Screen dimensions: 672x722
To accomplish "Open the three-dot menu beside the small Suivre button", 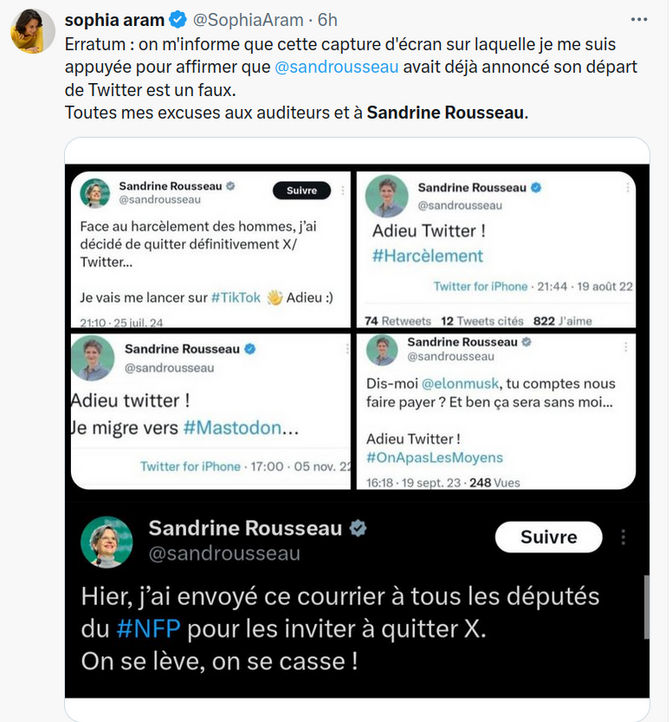I will point(342,190).
